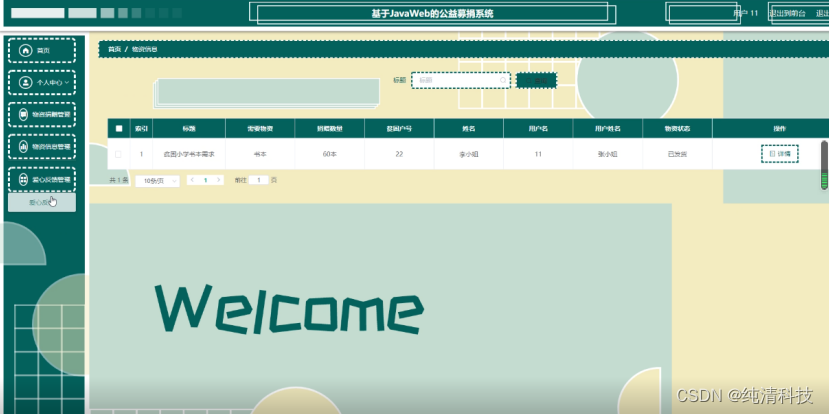Viewport: 829px width, 414px height.
Task: Click the 捐赠数量 column header
Action: (x=329, y=128)
